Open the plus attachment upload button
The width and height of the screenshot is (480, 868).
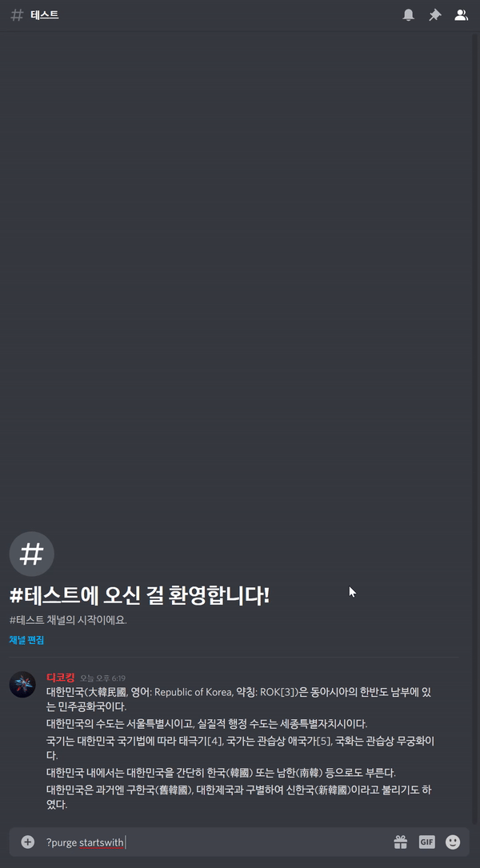pyautogui.click(x=28, y=842)
